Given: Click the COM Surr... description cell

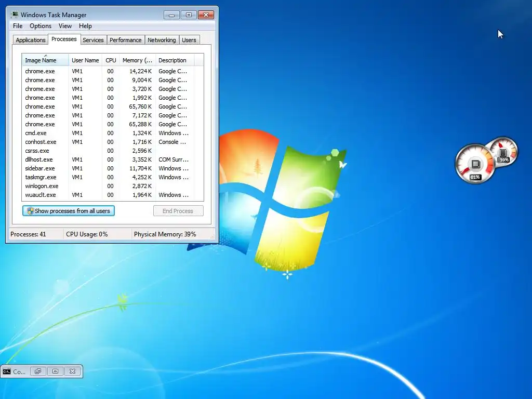Looking at the screenshot, I should (174, 159).
